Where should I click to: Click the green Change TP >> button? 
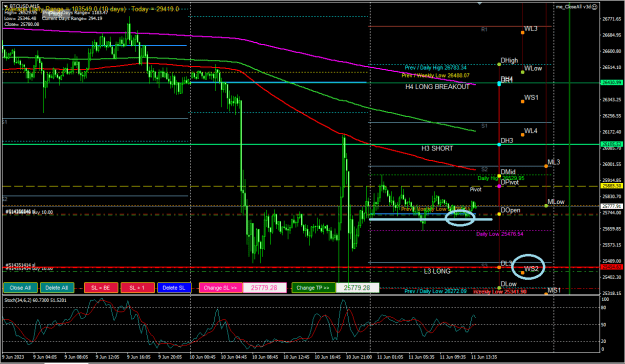[313, 287]
